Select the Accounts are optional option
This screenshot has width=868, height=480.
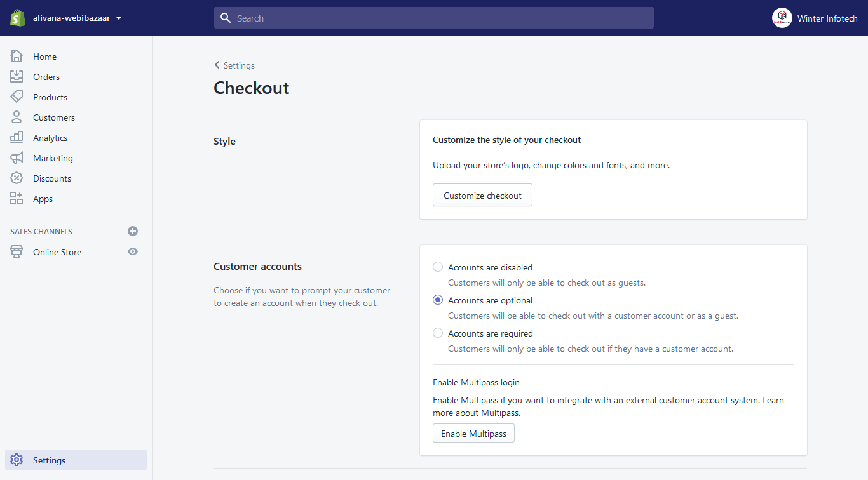pyautogui.click(x=438, y=300)
